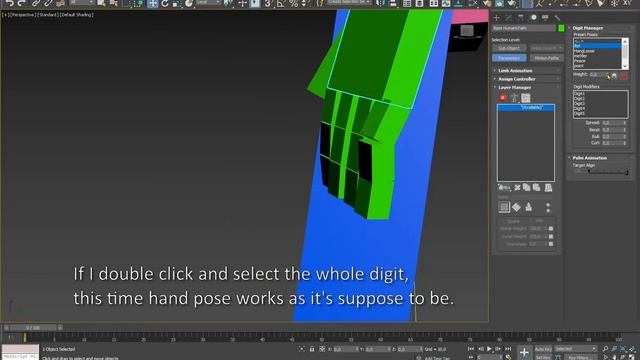Open the dropdown beside Sub-Object
This screenshot has width=640, height=360.
pos(547,48)
